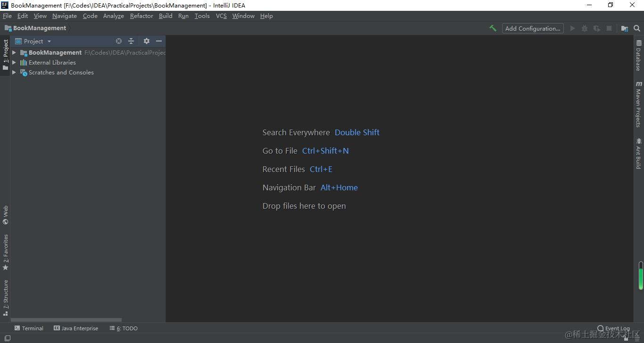Click the Search Everywhere magnifier icon
644x343 pixels.
(x=637, y=28)
